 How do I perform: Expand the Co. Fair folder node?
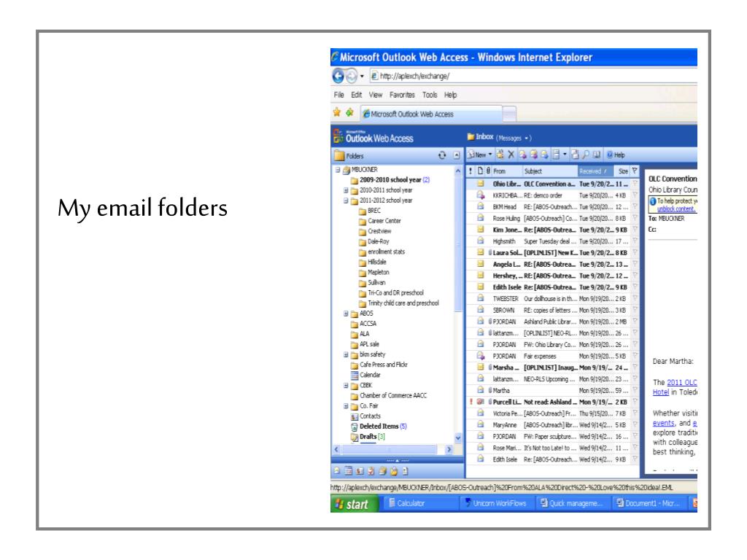click(x=347, y=406)
